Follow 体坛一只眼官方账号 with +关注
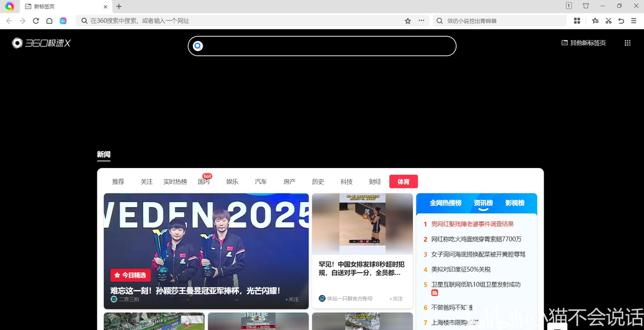Screen dimensions: 644x330 (x=396, y=298)
